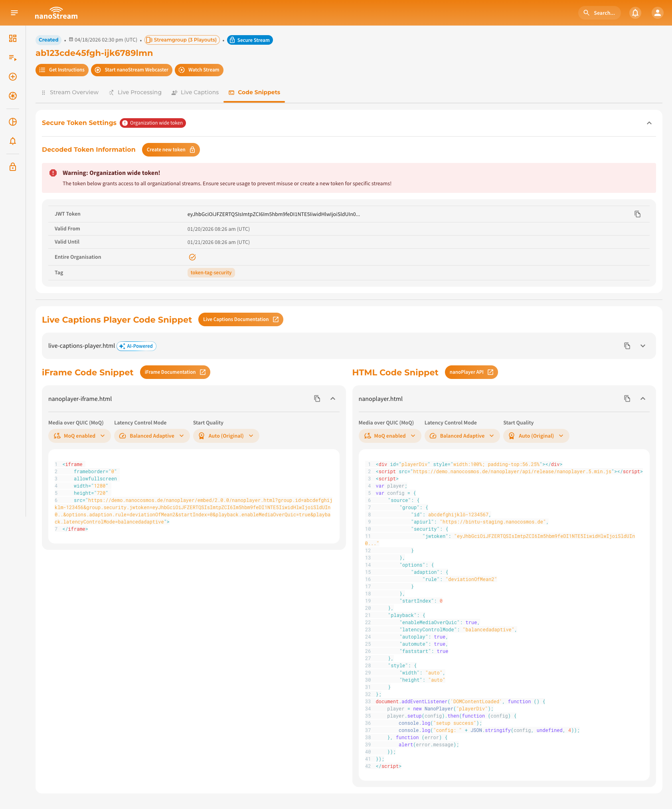The image size is (672, 809).
Task: Copy the live-captions-player.html snippet
Action: [627, 346]
